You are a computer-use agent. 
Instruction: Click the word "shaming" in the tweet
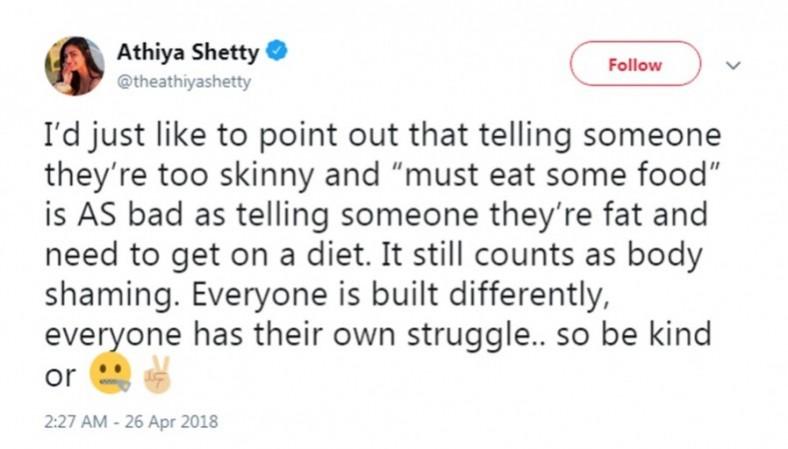tap(109, 296)
